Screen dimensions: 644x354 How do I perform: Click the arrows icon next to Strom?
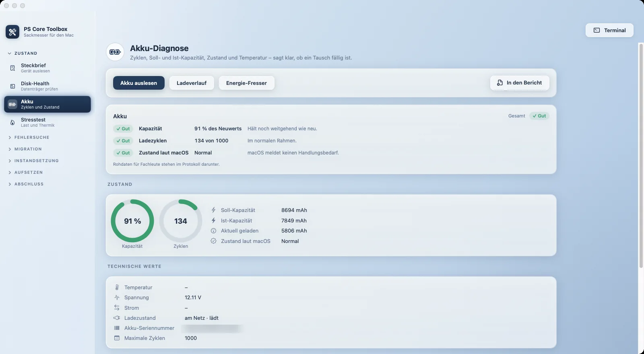[x=117, y=308]
